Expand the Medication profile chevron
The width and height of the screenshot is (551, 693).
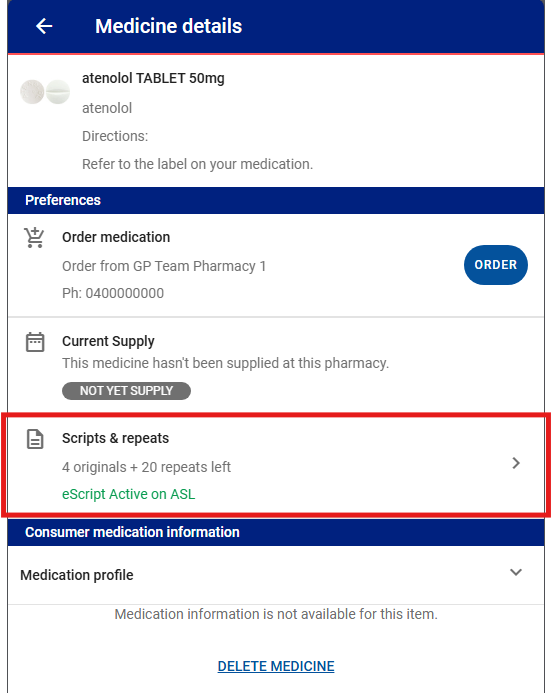pos(516,572)
